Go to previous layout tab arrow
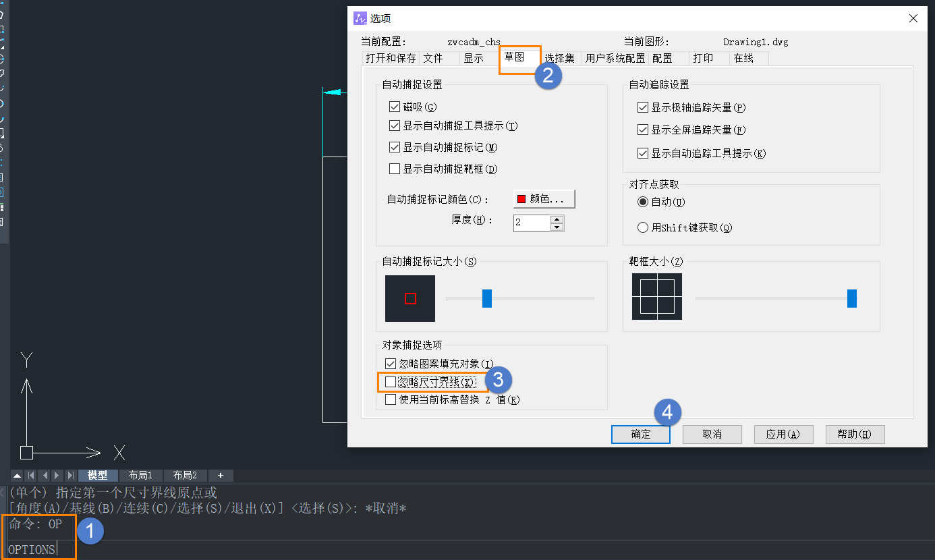 point(44,476)
